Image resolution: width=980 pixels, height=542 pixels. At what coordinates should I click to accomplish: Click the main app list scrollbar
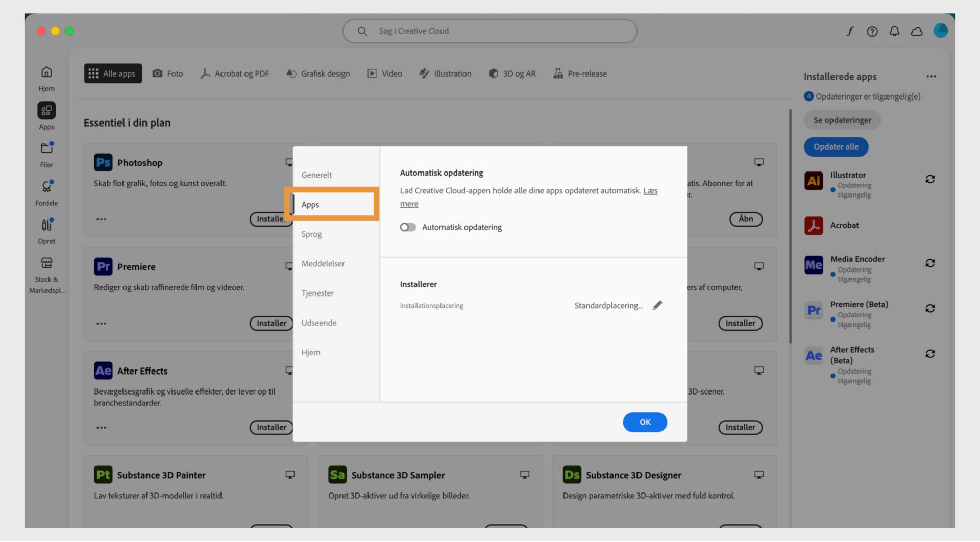pos(790,226)
